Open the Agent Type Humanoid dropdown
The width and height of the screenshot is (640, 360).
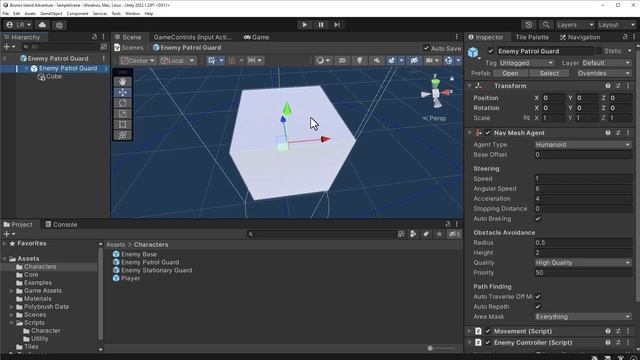tap(583, 144)
